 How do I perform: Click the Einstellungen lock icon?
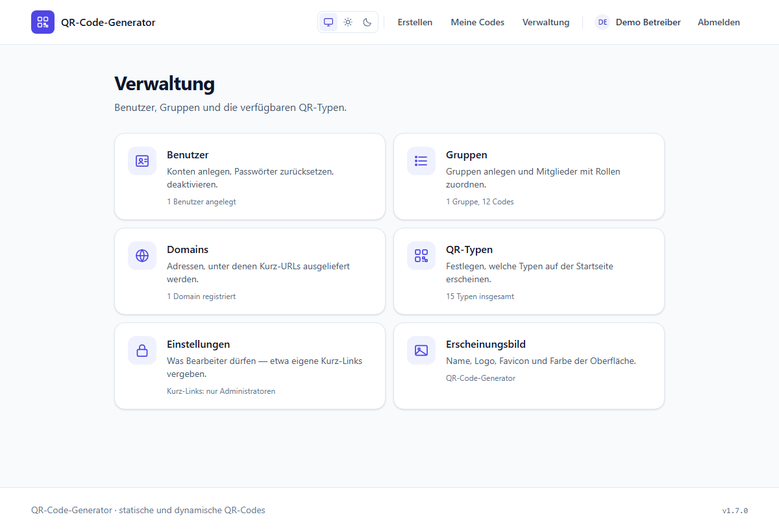(142, 350)
